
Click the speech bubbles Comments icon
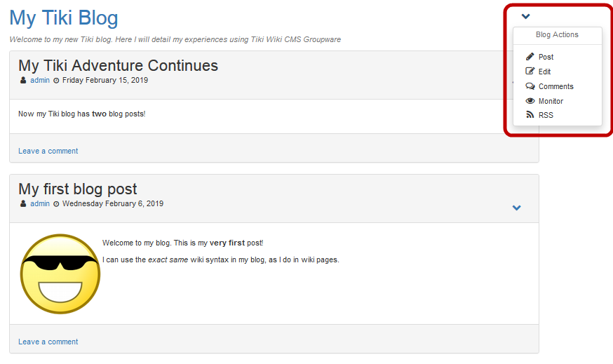coord(530,86)
